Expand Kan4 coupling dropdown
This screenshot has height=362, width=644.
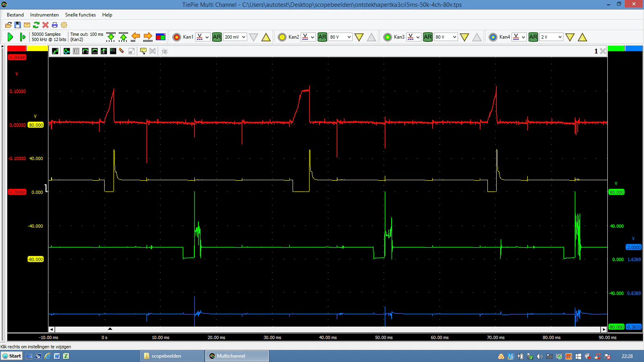[x=519, y=37]
